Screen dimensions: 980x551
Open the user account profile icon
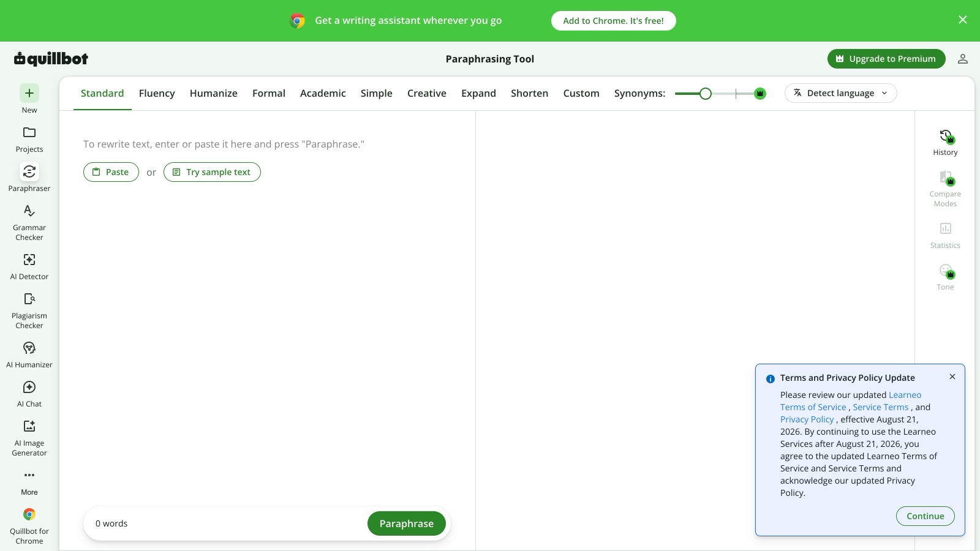point(963,59)
